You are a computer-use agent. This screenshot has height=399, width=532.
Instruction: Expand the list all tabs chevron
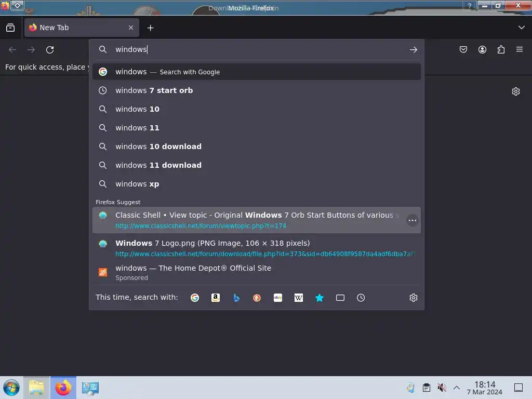(x=522, y=28)
